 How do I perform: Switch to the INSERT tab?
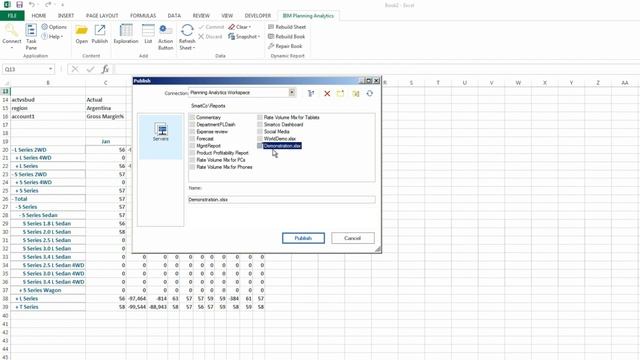pyautogui.click(x=66, y=16)
